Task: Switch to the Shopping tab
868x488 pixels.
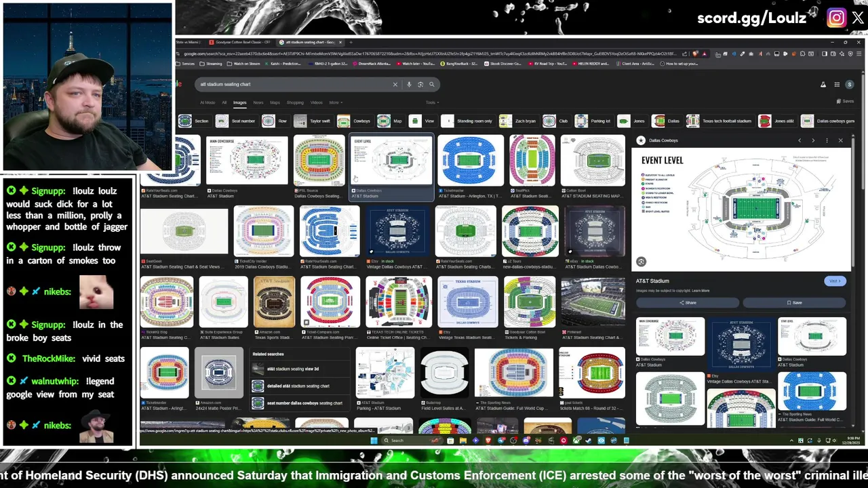Action: click(295, 102)
